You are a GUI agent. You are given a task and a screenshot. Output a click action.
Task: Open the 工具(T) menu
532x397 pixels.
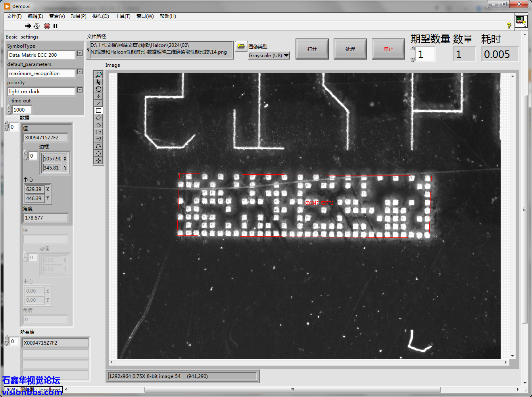pos(123,16)
